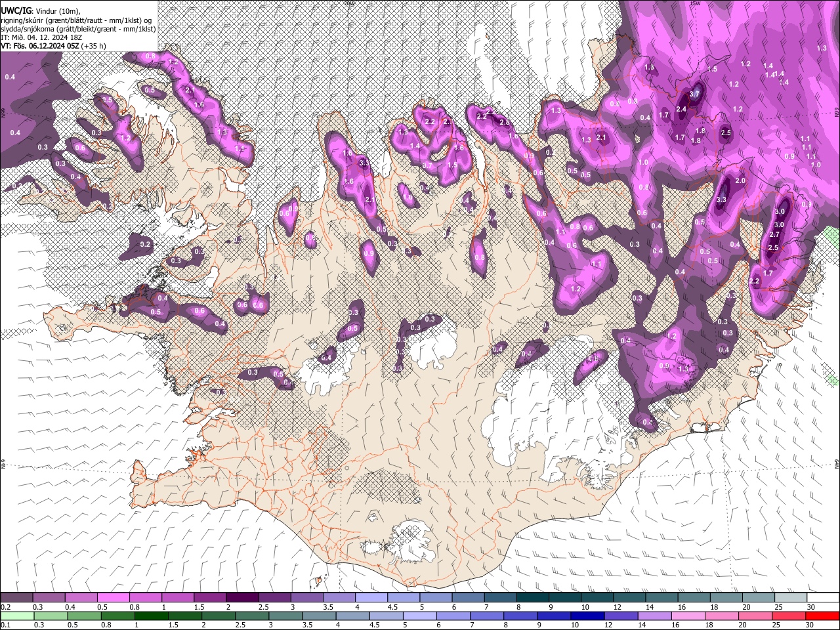Screen dimensions: 840x630
Task: Click the 3.7 precipitation value on the map
Action: 695,95
